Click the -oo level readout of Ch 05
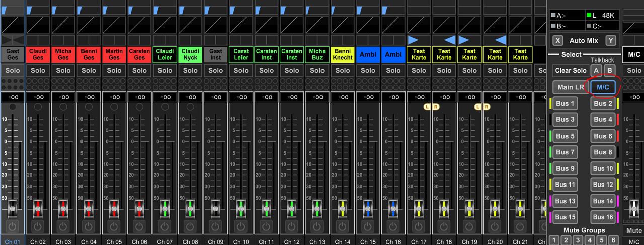 point(114,97)
